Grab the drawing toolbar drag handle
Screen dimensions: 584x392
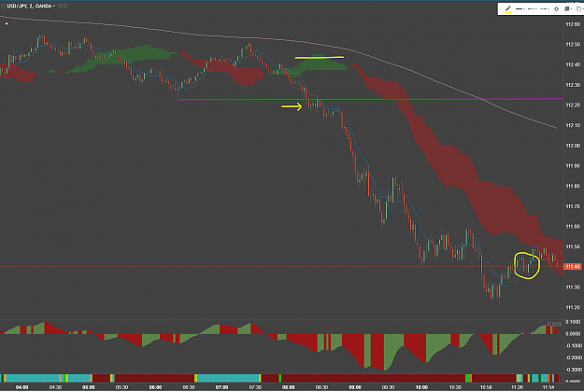point(500,9)
